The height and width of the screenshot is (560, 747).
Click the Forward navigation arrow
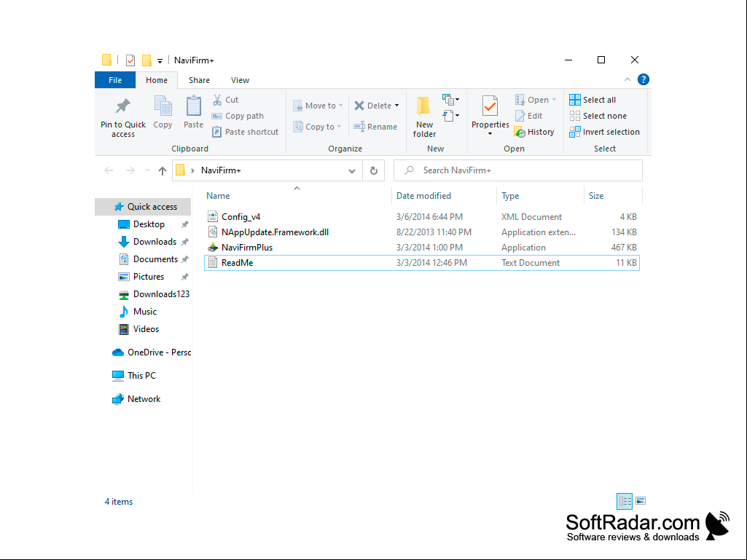click(x=130, y=170)
